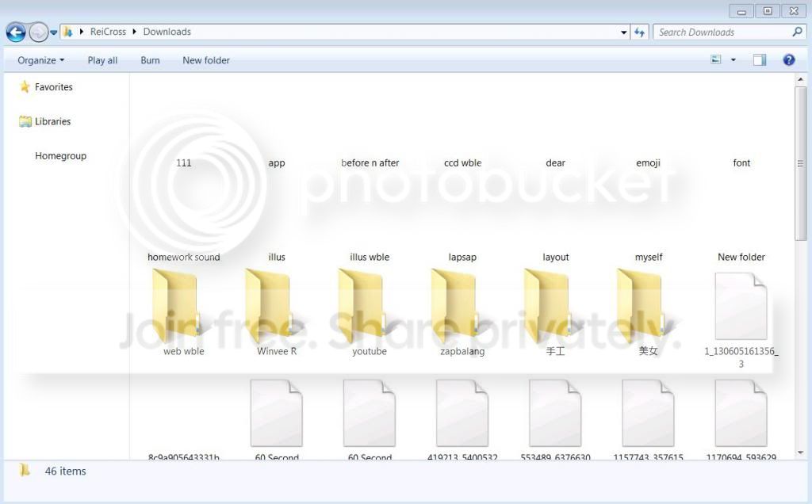Screen dimensions: 812x504
Task: Click the Search Downloads field
Action: [724, 32]
